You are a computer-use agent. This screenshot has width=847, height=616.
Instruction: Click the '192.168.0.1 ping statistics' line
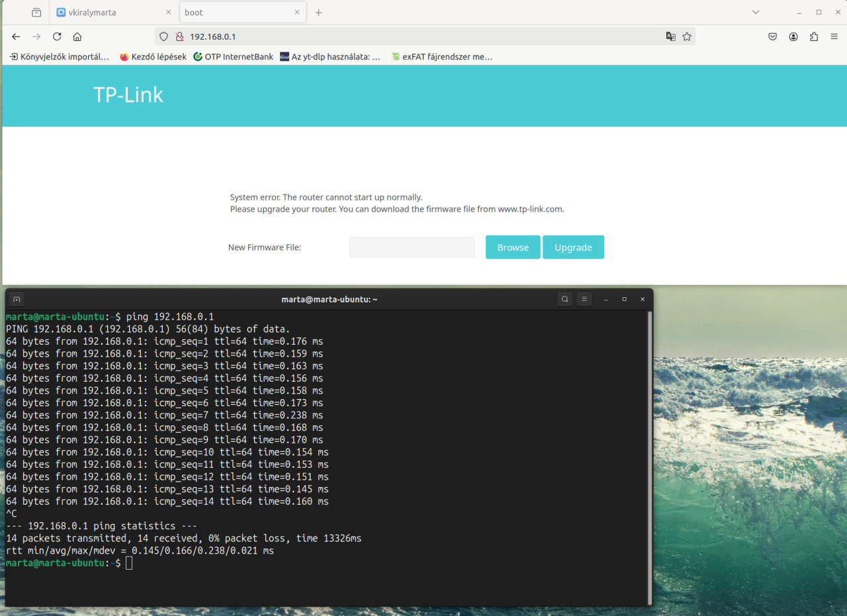[x=101, y=526]
